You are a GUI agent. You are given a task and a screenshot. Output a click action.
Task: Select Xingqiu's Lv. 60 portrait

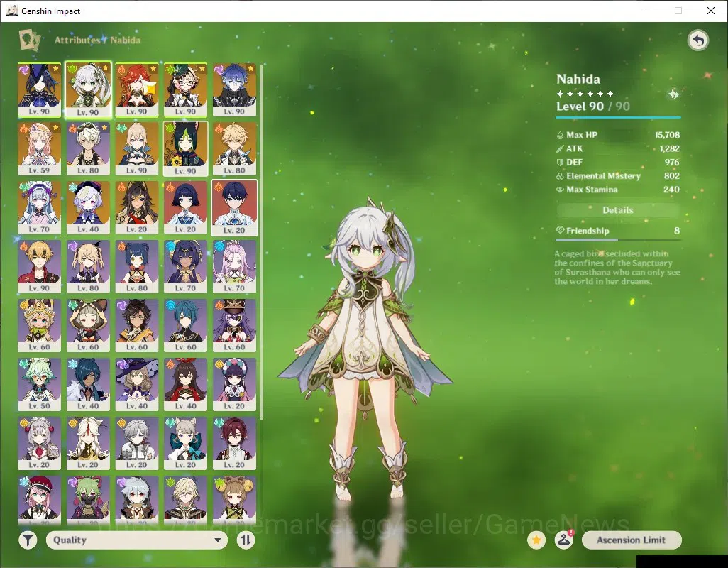click(186, 326)
